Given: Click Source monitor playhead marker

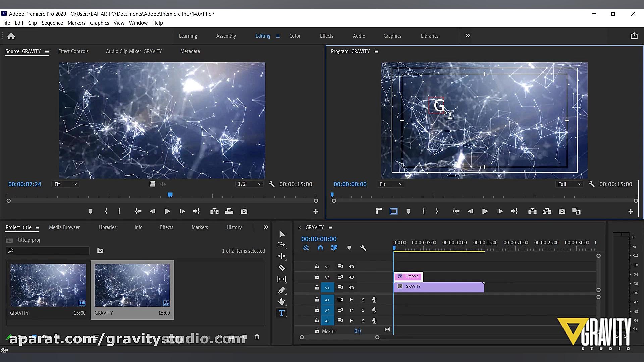Looking at the screenshot, I should coord(170,195).
